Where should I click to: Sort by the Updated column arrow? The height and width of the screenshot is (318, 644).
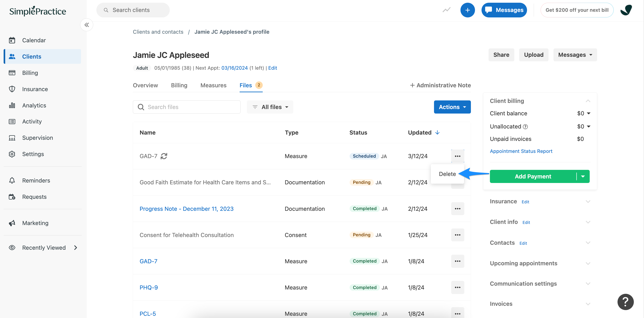pyautogui.click(x=437, y=132)
